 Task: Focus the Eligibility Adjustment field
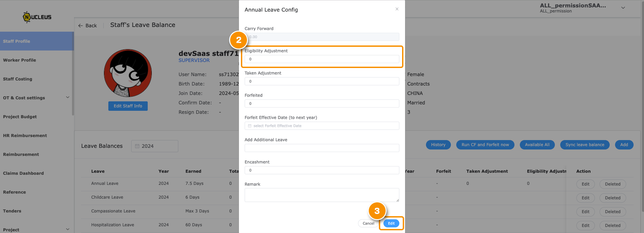(x=322, y=59)
